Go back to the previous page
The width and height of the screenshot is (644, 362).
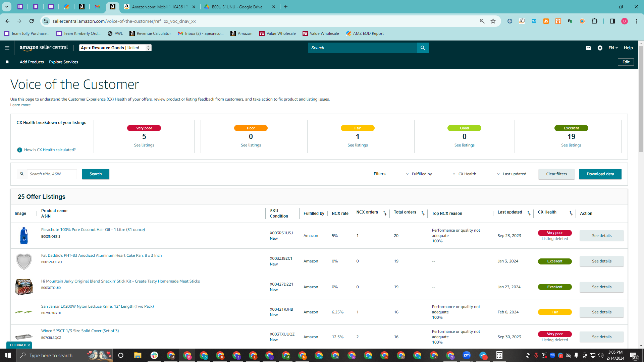[7, 21]
